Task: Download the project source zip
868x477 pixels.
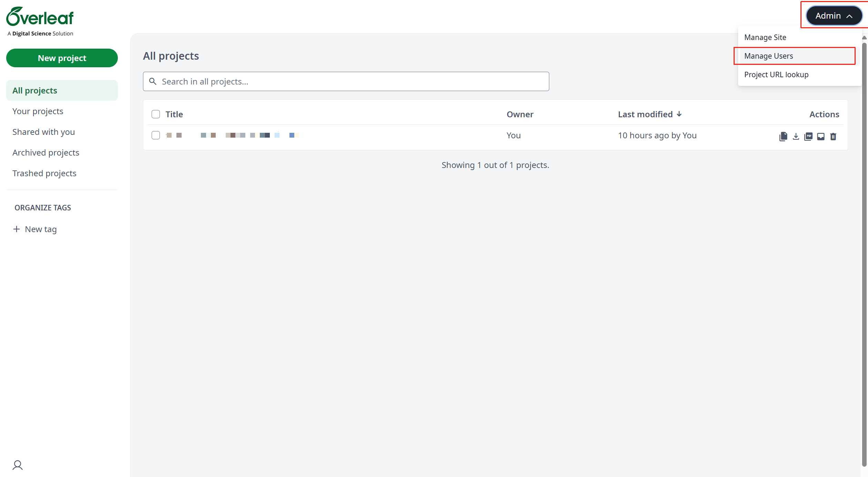Action: [x=796, y=137]
